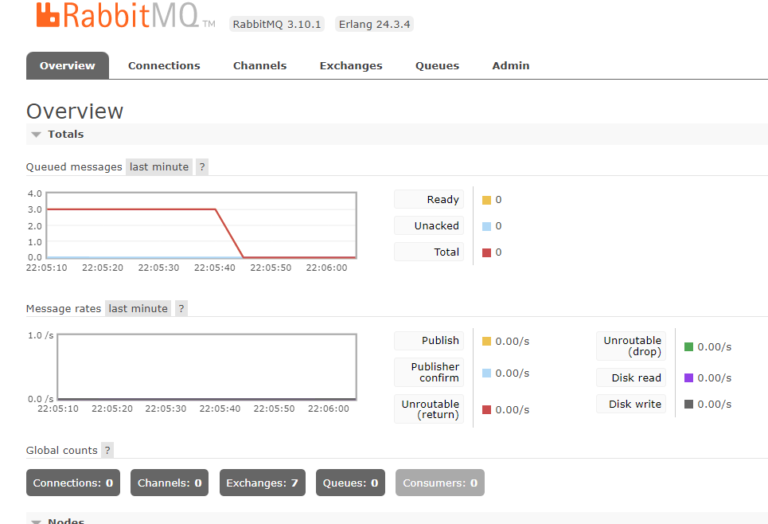Open the Admin tab
This screenshot has width=768, height=524.
pyautogui.click(x=510, y=66)
